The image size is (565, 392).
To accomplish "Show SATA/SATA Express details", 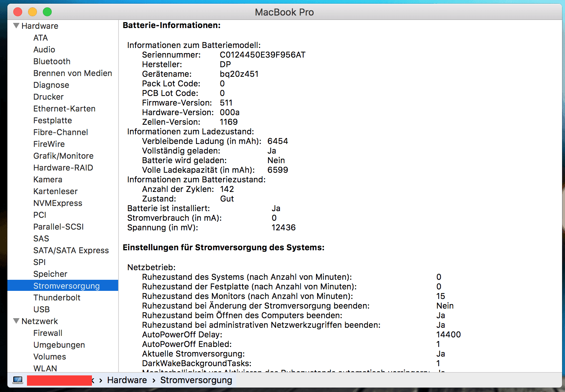I will [x=71, y=250].
